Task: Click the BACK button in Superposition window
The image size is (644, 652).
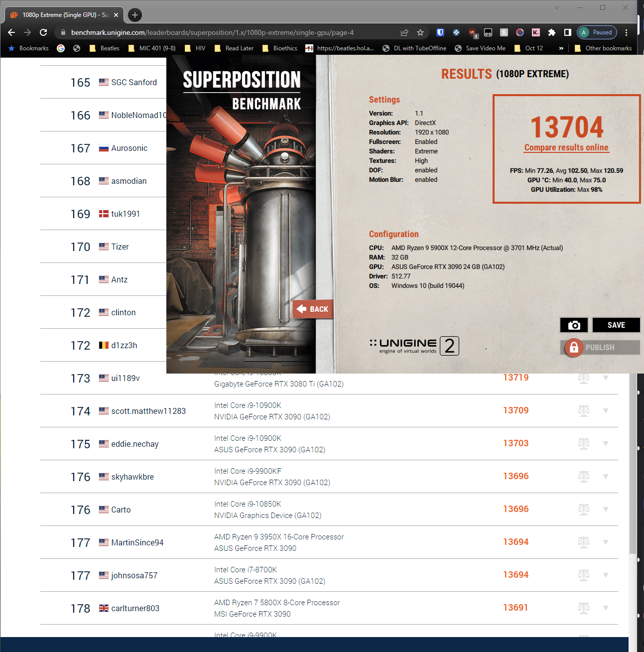Action: (x=313, y=309)
